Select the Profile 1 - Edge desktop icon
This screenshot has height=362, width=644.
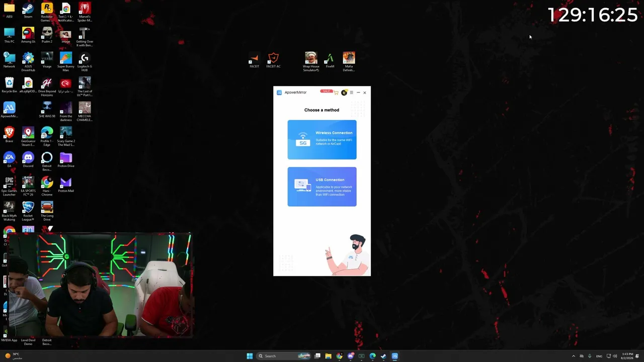click(47, 137)
